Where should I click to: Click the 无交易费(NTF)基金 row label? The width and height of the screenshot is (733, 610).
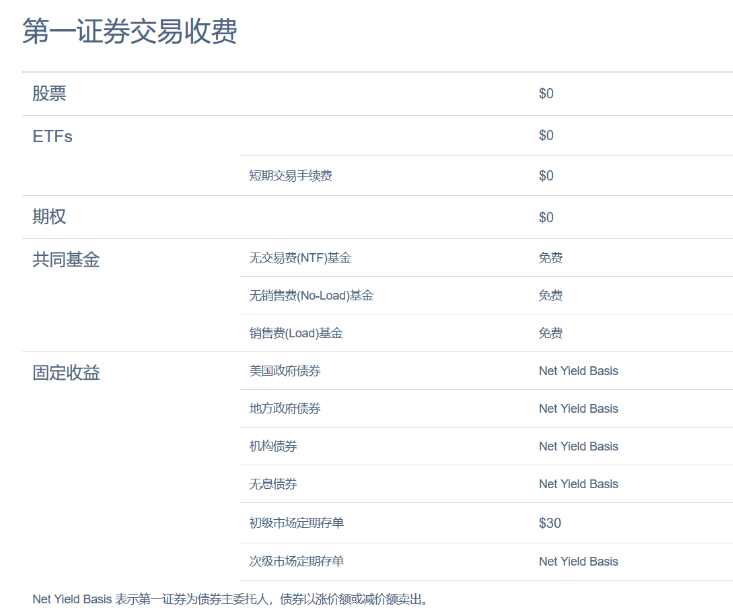(300, 258)
